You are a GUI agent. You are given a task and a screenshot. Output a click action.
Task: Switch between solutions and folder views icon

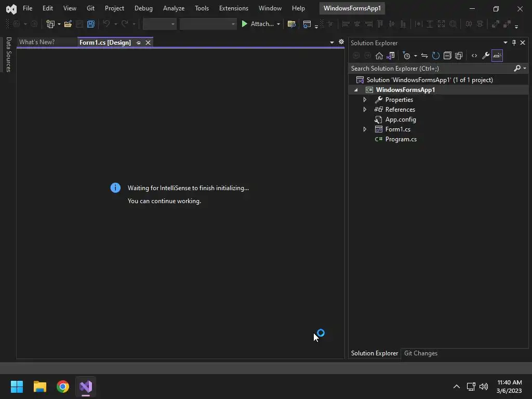click(391, 56)
